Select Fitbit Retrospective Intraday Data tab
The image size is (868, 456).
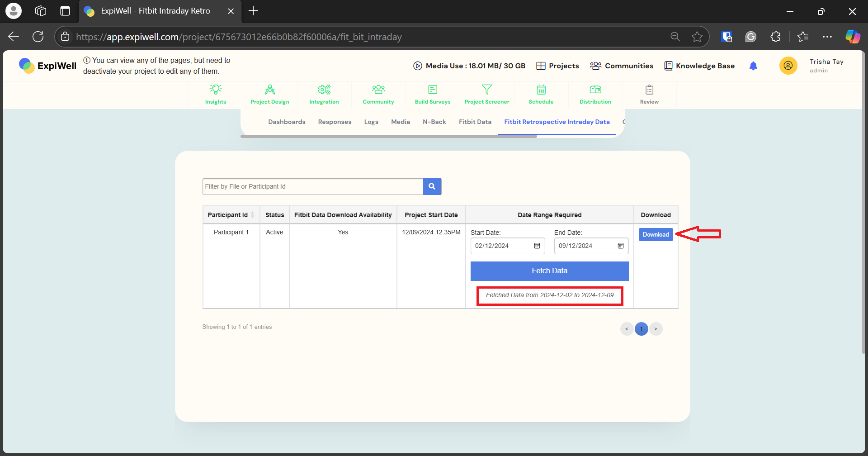pyautogui.click(x=557, y=122)
